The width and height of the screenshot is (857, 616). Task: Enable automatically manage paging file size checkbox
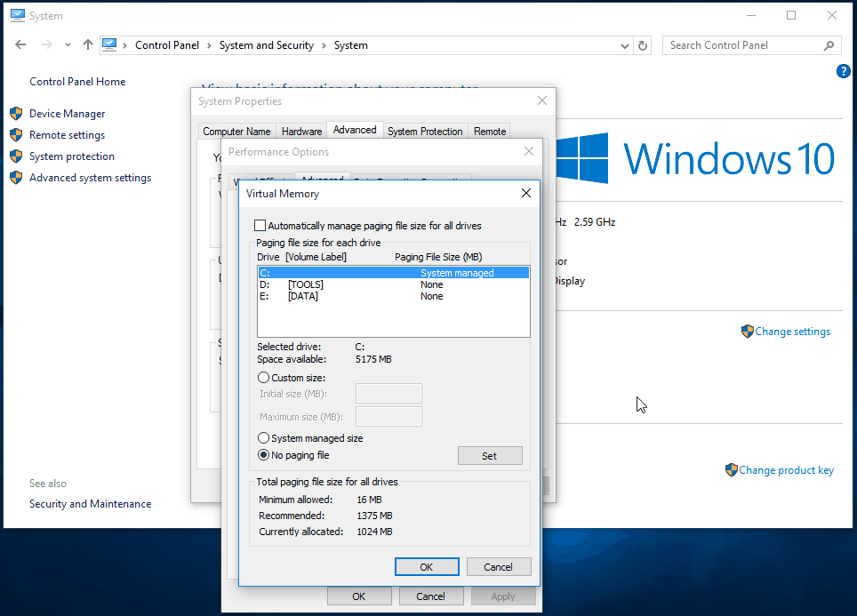260,225
